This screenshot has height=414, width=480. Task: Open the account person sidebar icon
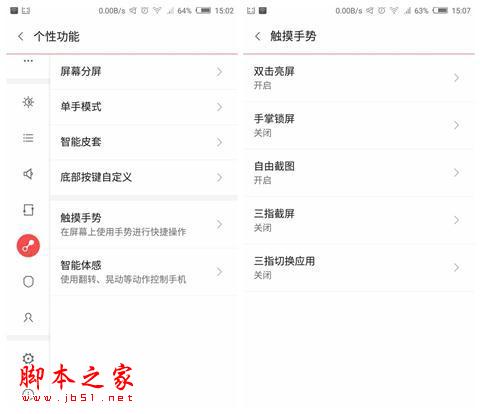[x=28, y=317]
